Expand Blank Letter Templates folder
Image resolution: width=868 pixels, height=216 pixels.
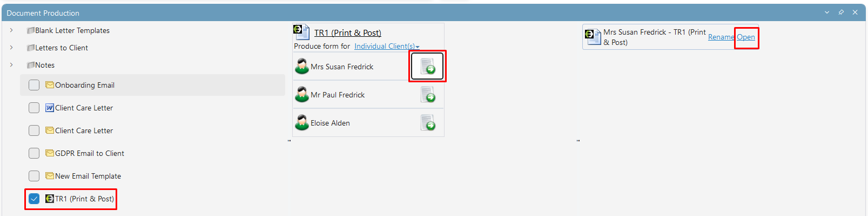(11, 30)
